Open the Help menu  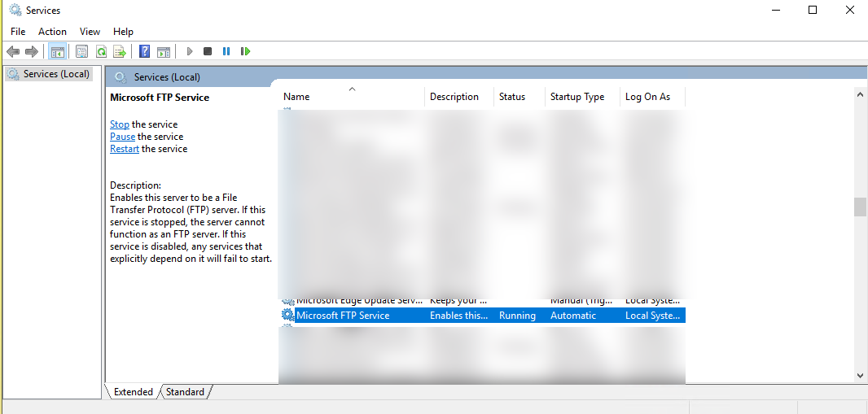(123, 32)
